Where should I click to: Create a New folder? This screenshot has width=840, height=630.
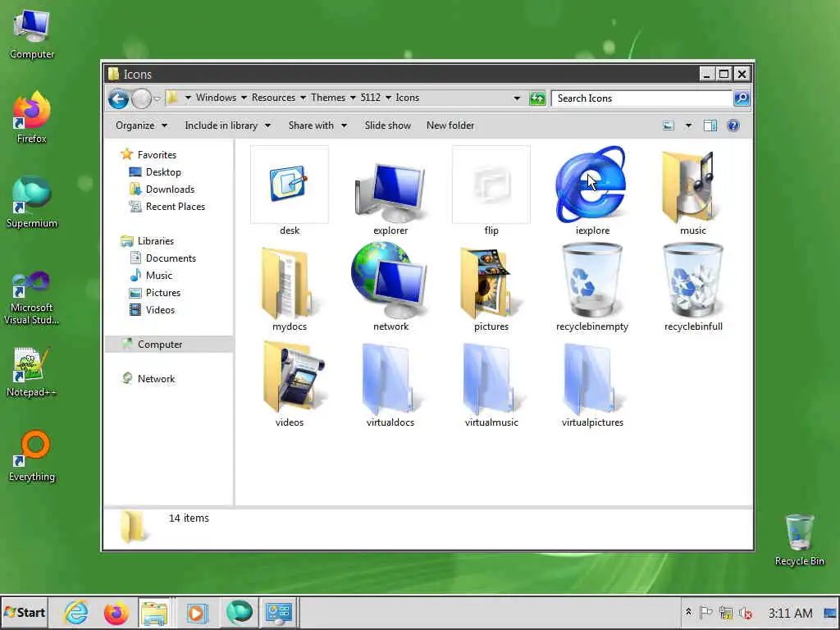450,126
